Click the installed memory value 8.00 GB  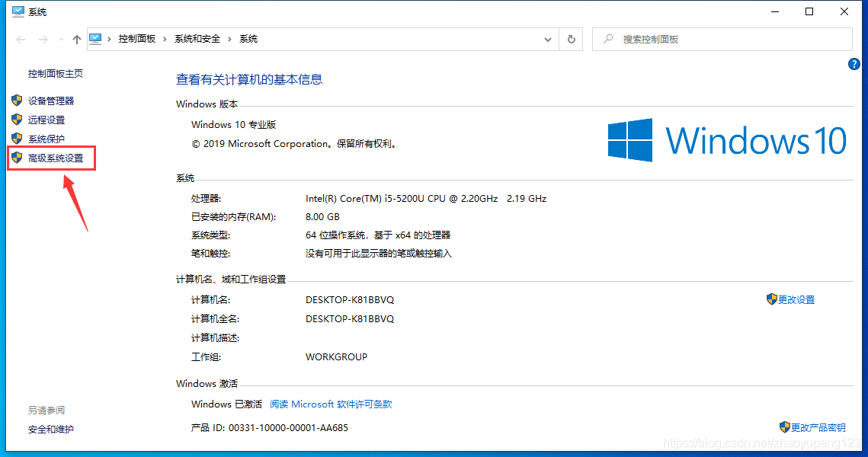click(x=322, y=217)
